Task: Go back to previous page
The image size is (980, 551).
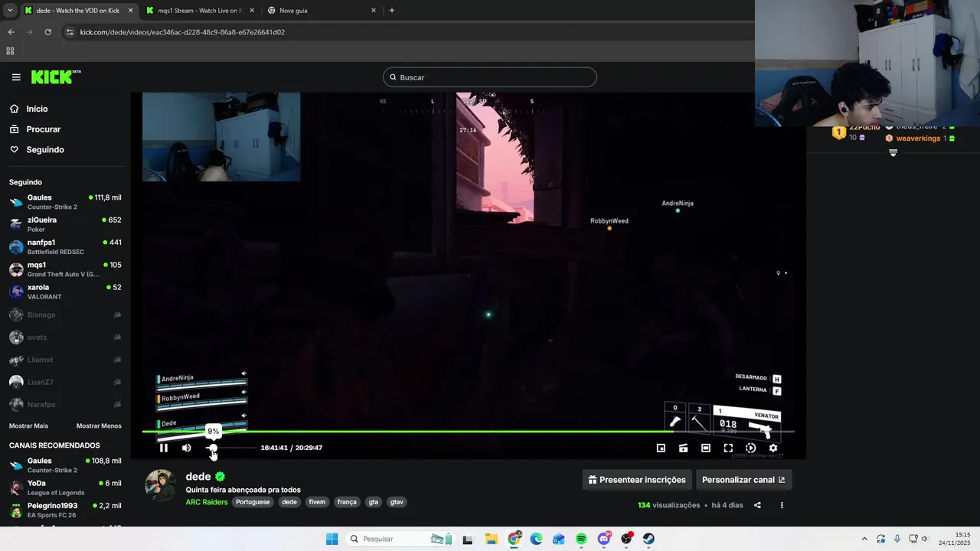Action: coord(11,32)
